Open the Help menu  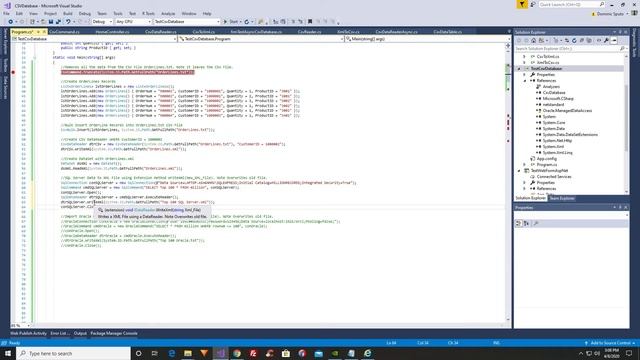(x=207, y=13)
